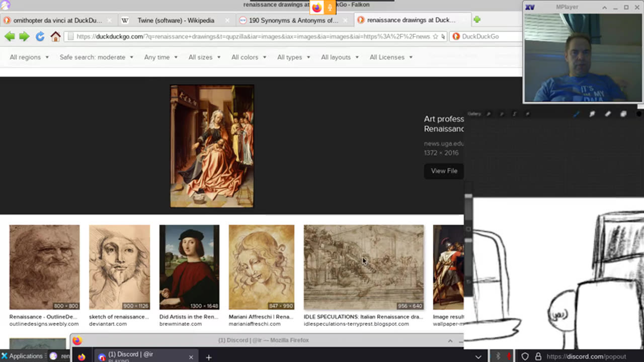This screenshot has width=644, height=362.
Task: Open the All regions dropdown
Action: tap(29, 57)
